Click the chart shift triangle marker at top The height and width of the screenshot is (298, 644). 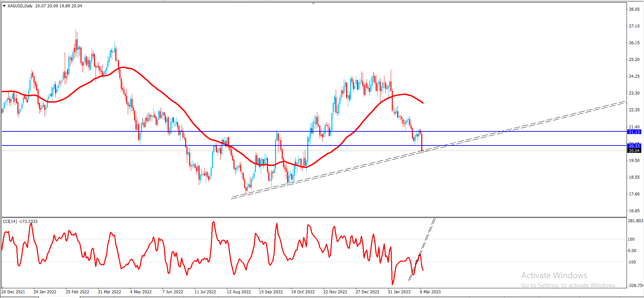(x=313, y=3)
